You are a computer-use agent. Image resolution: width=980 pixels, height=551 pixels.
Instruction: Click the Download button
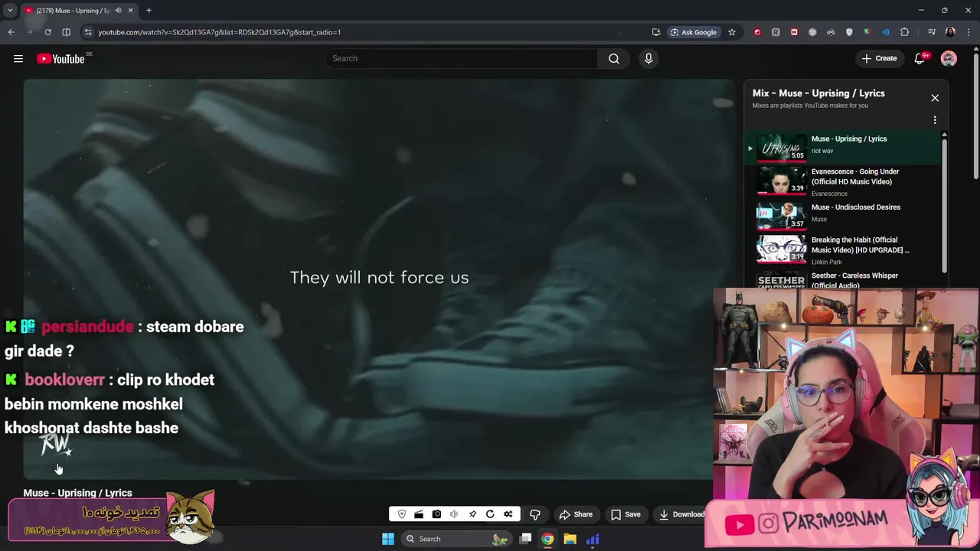tap(681, 514)
